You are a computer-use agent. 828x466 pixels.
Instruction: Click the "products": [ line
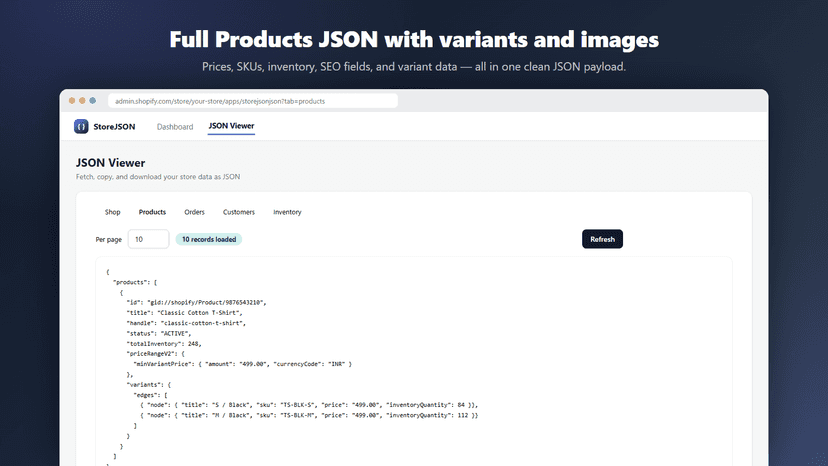point(135,282)
